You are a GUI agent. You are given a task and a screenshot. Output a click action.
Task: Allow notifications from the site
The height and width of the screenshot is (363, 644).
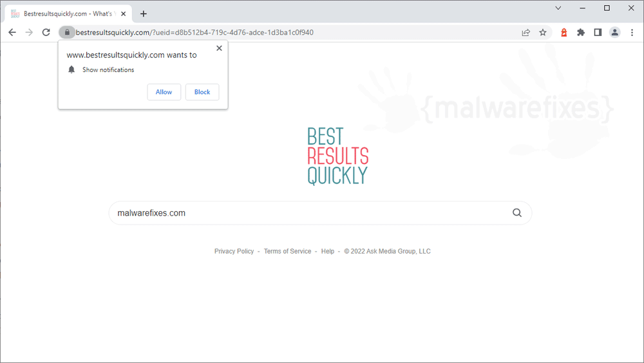(164, 92)
